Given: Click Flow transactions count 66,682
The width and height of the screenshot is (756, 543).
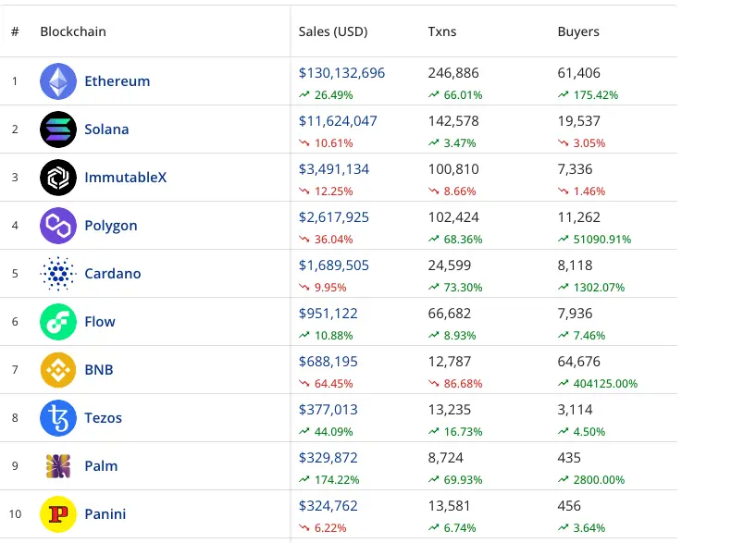Looking at the screenshot, I should 450,314.
